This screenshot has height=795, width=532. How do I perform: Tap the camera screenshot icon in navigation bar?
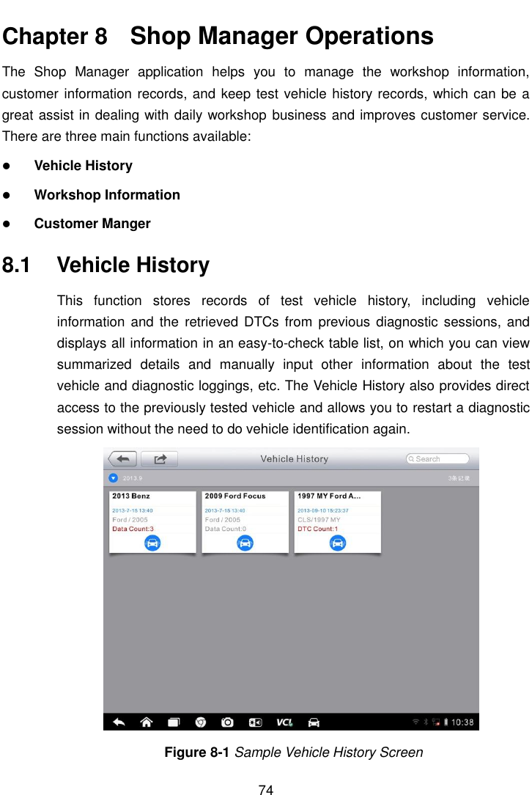point(227,722)
